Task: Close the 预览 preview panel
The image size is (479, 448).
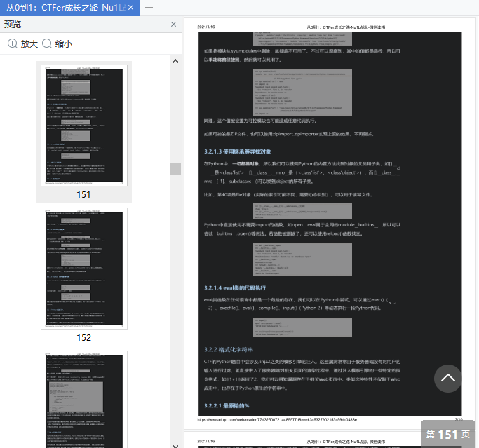Action: click(x=173, y=24)
